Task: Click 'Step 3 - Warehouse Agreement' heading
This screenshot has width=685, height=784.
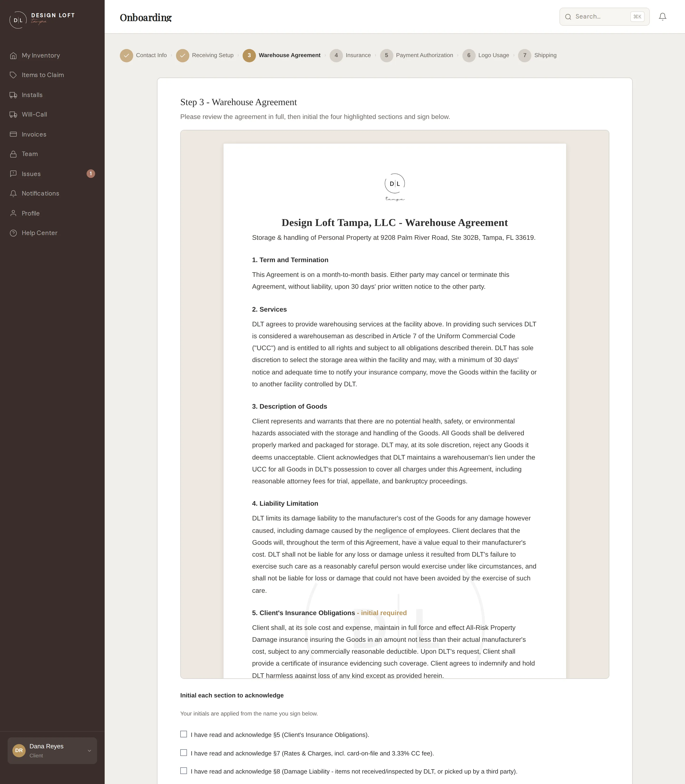Action: (x=239, y=102)
